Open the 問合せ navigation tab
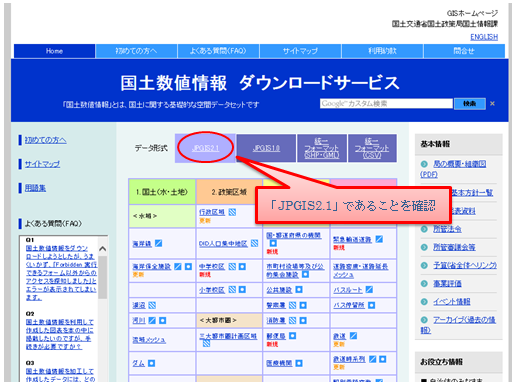 pos(464,51)
